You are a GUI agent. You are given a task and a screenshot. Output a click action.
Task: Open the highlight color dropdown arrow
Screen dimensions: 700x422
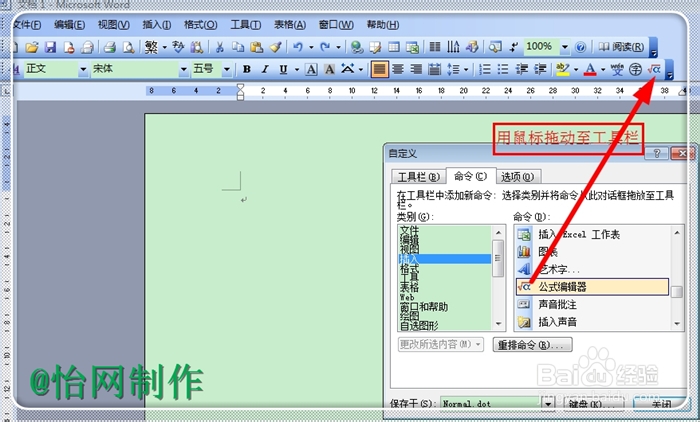pos(575,70)
